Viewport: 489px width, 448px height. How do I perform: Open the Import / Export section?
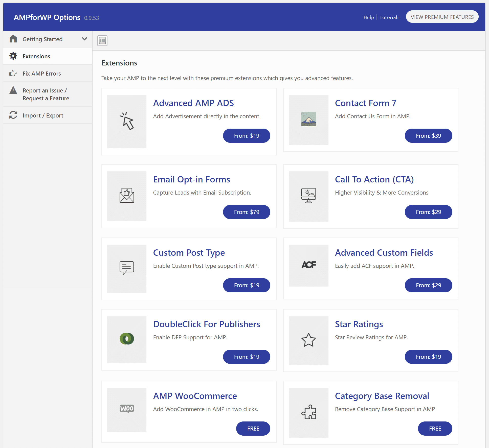point(42,115)
